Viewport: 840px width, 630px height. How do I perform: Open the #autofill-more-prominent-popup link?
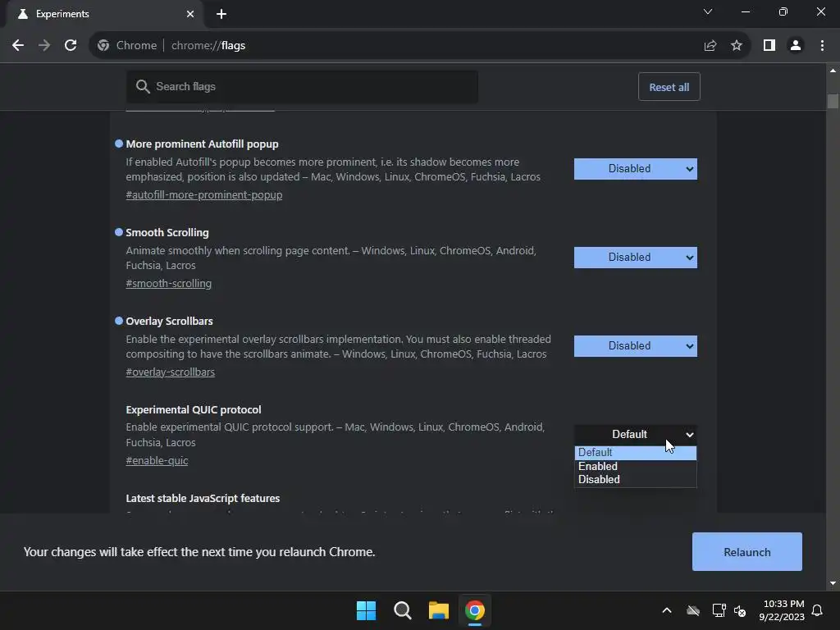point(204,195)
